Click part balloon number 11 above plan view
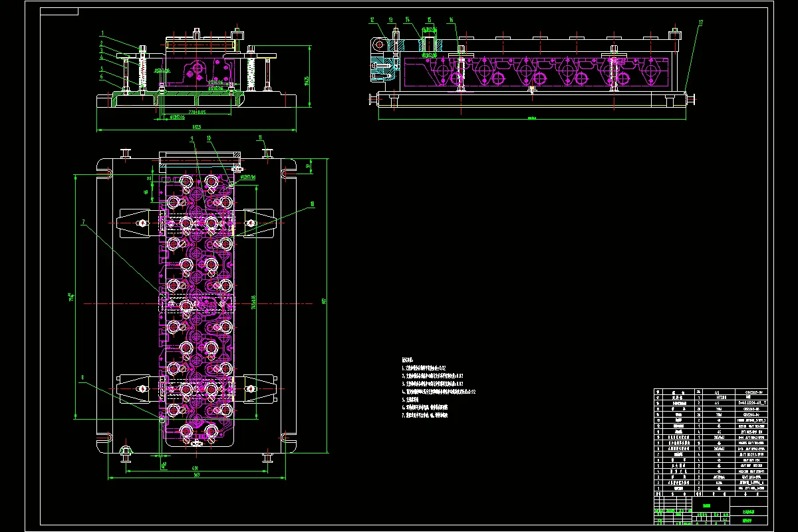Viewport: 798px width, 532px height. (x=261, y=137)
